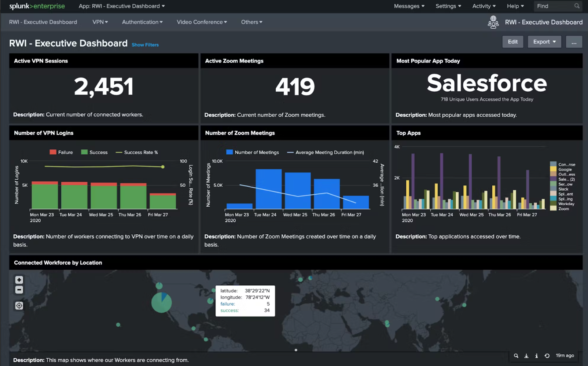Click the Mon Mar 23 VPN logins bar
Screen dimensions: 588x366
click(x=45, y=195)
